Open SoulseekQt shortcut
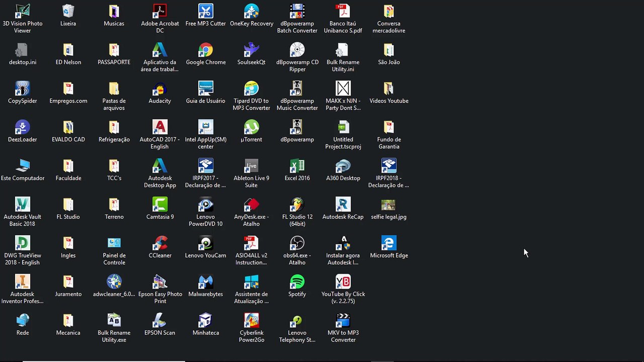This screenshot has height=362, width=644. [252, 50]
